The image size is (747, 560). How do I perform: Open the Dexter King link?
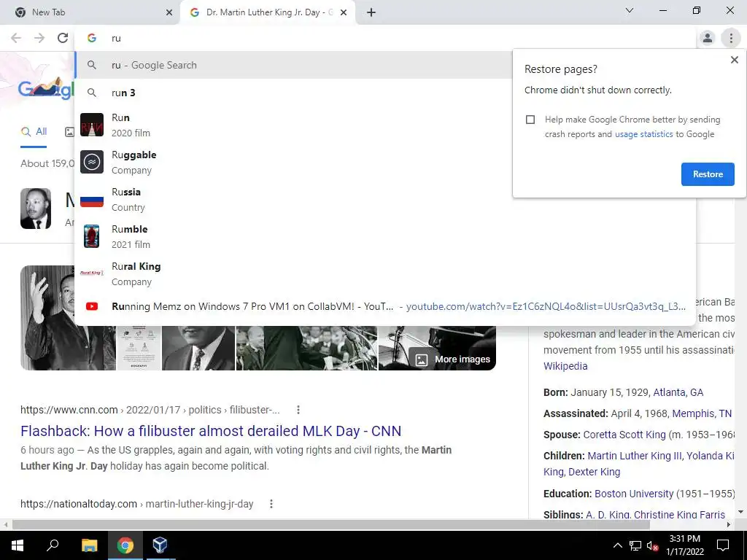[x=595, y=472]
